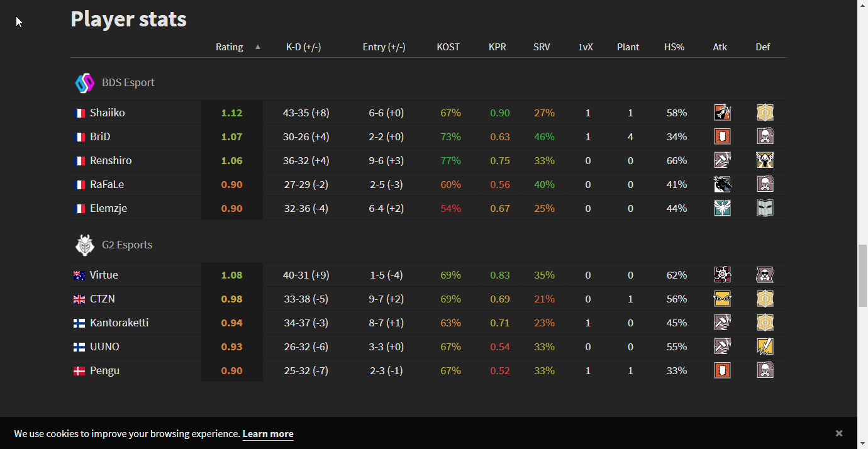Toggle the Rating column sort arrow
This screenshot has width=868, height=449.
(x=257, y=47)
